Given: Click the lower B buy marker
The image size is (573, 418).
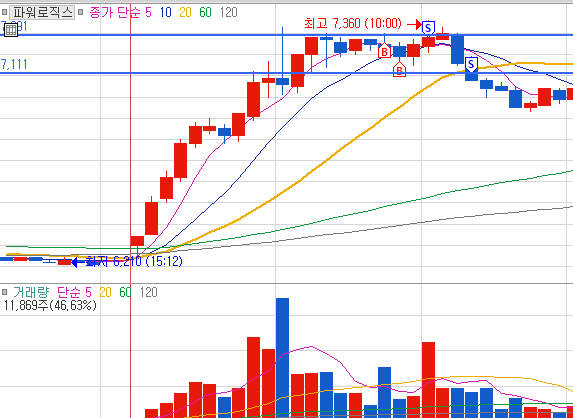Looking at the screenshot, I should (399, 69).
